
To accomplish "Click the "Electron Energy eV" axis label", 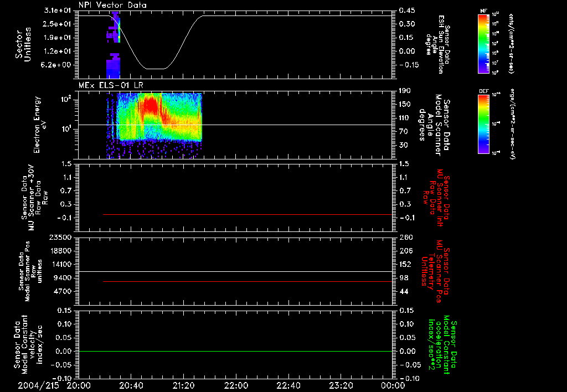I will click(39, 125).
